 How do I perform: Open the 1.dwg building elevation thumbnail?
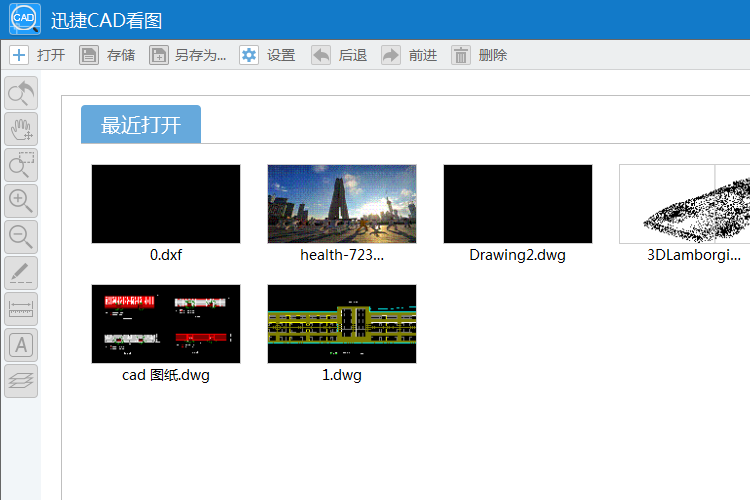(342, 324)
